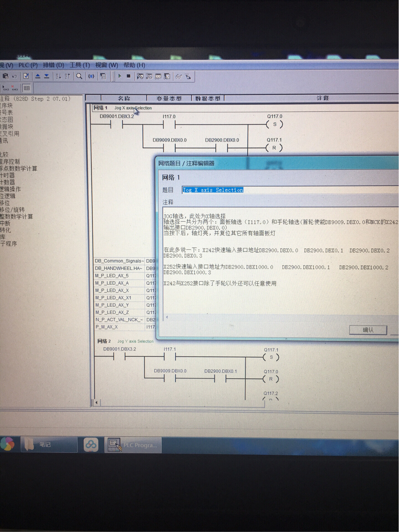This screenshot has height=532, width=399.
Task: Switch to PLC Progra... taskbar item
Action: click(134, 445)
